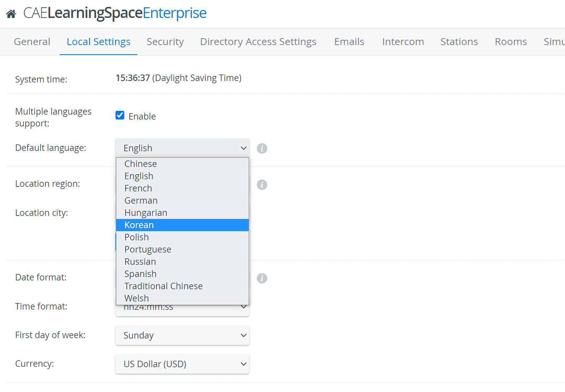
Task: Switch to the General tab
Action: [x=32, y=42]
